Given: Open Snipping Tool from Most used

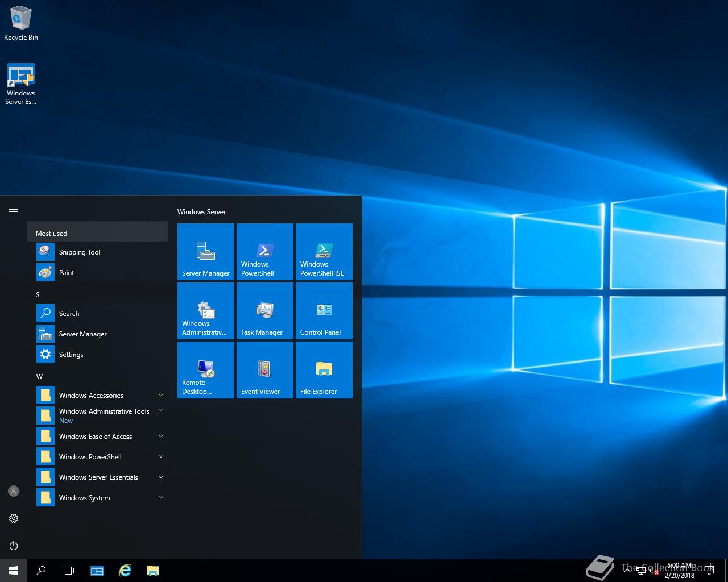Looking at the screenshot, I should pyautogui.click(x=97, y=252).
